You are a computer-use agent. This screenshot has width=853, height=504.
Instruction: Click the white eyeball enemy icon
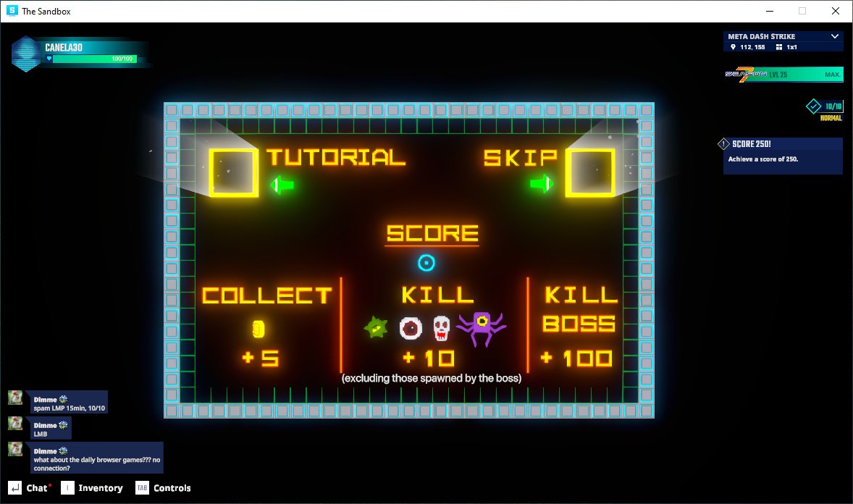[411, 328]
